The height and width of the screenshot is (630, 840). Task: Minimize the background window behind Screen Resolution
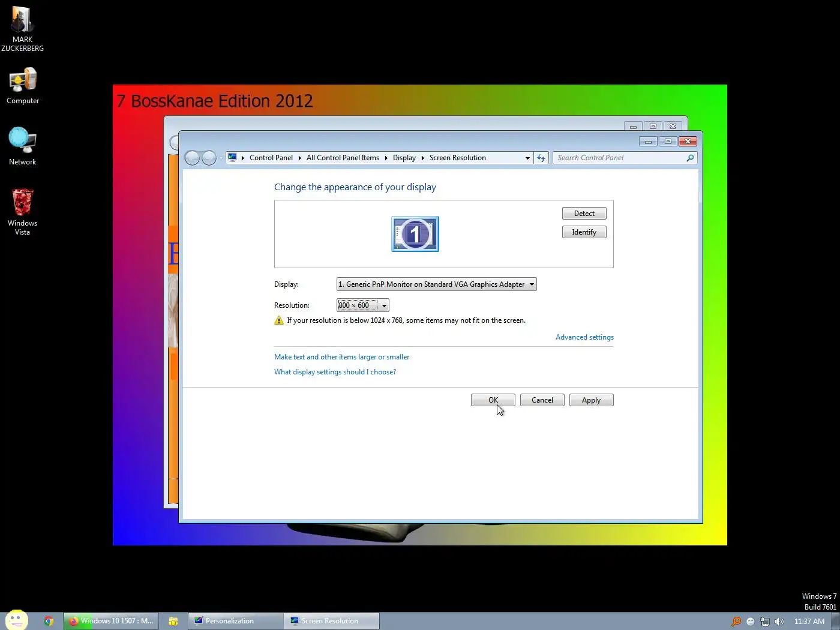tap(633, 127)
